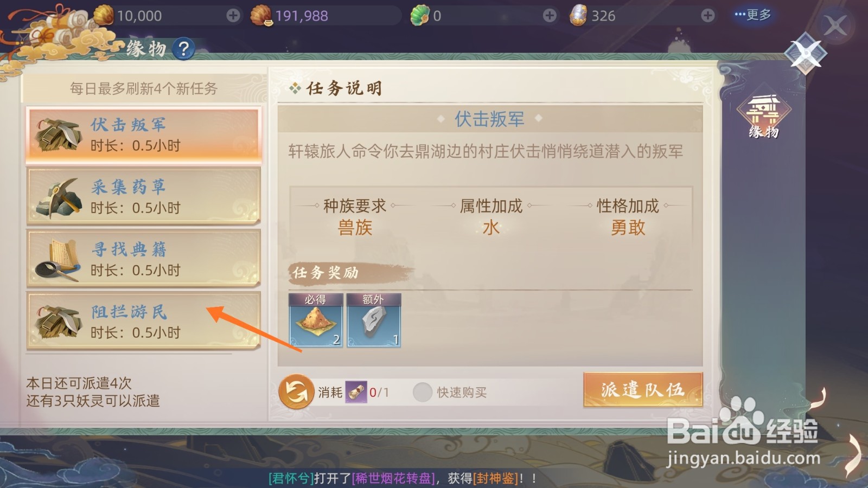Select the 缘物 building icon on sidebar
This screenshot has width=868, height=488.
click(x=764, y=115)
